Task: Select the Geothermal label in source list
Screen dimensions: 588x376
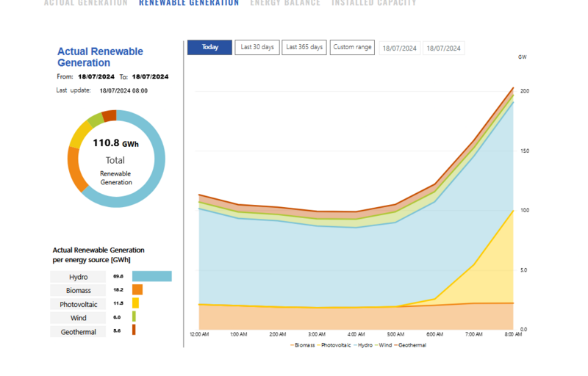Action: [78, 332]
